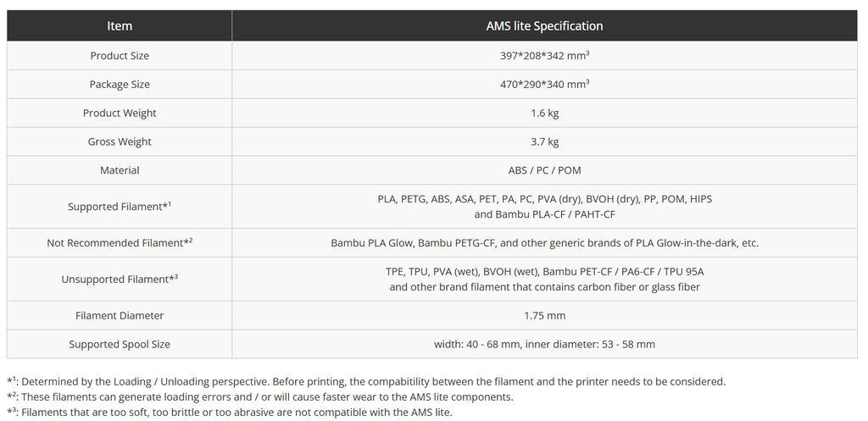The height and width of the screenshot is (421, 868).
Task: Click the Bambu PLA Glow not-recommended text
Action: tap(544, 243)
